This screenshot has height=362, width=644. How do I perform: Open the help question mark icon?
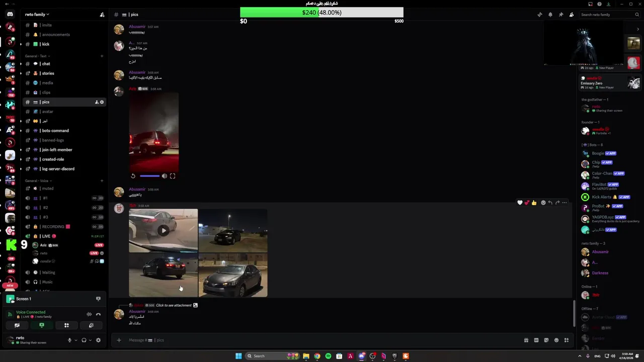tap(599, 4)
